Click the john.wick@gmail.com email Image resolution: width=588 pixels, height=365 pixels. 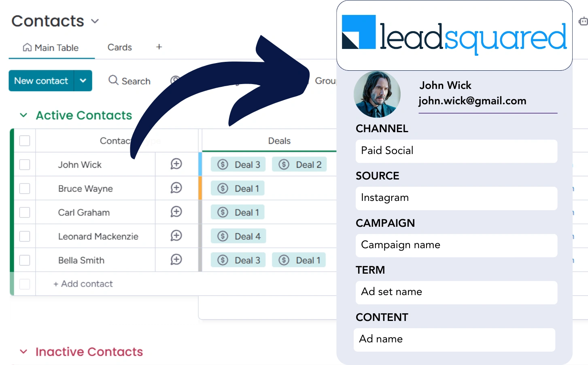pyautogui.click(x=472, y=101)
